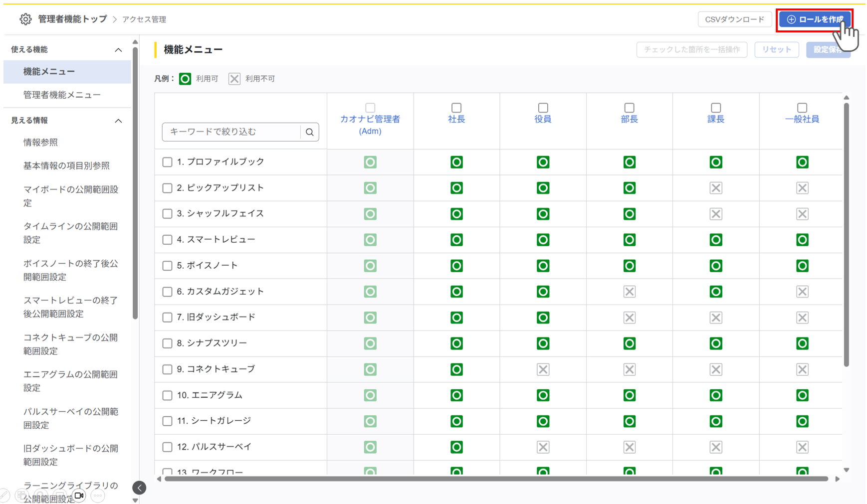Go to 管理者機能トップ breadcrumb link
This screenshot has width=867, height=504.
click(72, 19)
